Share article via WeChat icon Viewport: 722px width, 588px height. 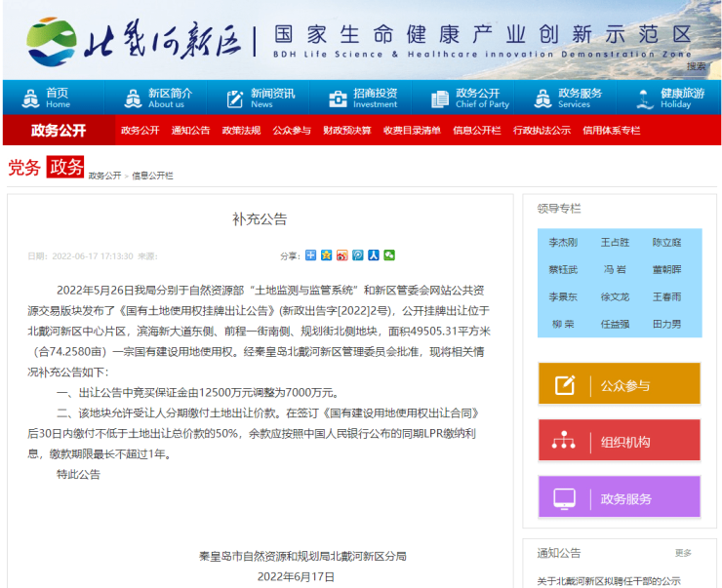[x=389, y=255]
